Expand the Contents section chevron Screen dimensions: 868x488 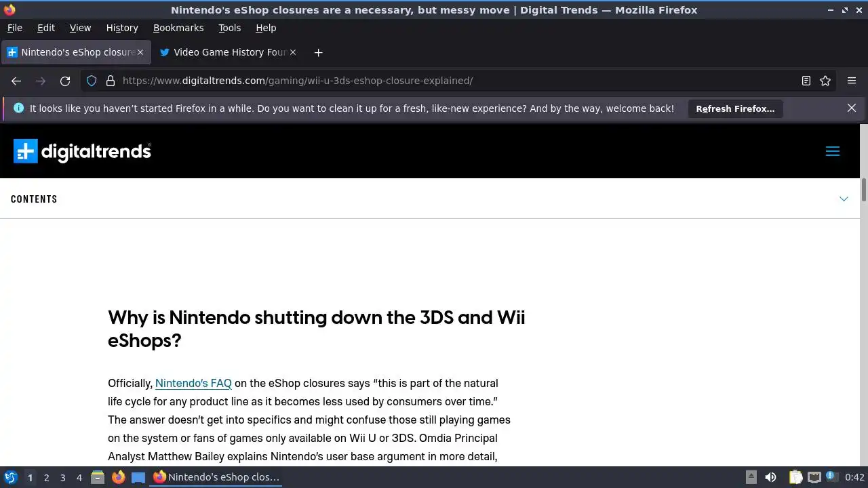(x=844, y=199)
